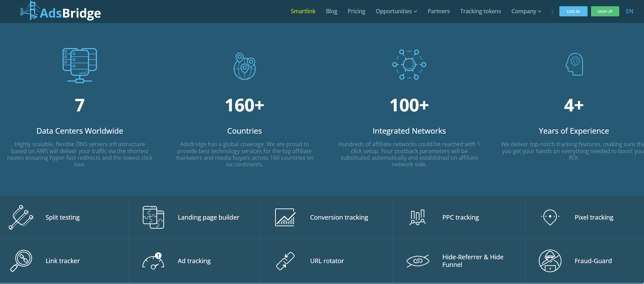Click the SIGN UP button

tap(605, 11)
